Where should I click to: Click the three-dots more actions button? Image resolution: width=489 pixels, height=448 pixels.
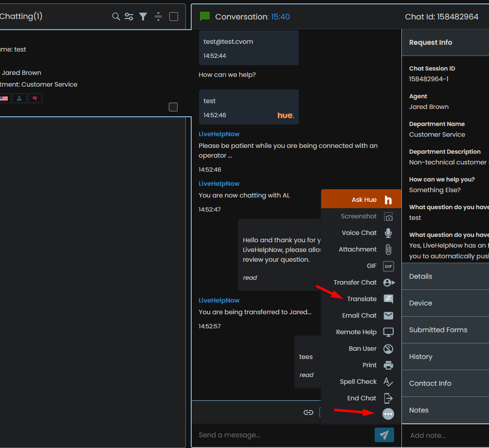click(388, 414)
